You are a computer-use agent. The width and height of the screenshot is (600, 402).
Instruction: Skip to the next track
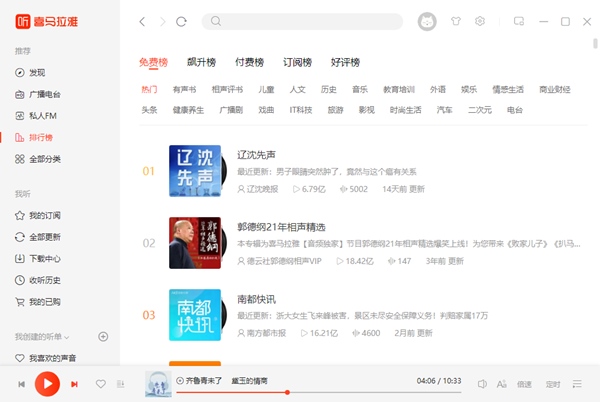(x=74, y=384)
